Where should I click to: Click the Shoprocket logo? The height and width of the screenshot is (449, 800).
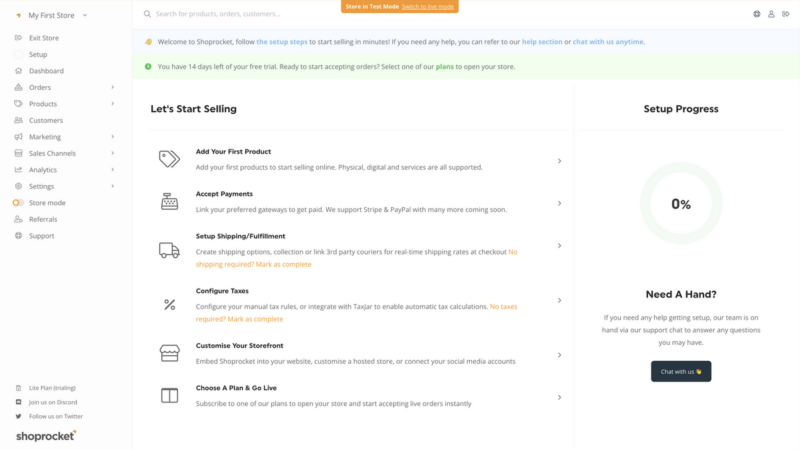[46, 436]
